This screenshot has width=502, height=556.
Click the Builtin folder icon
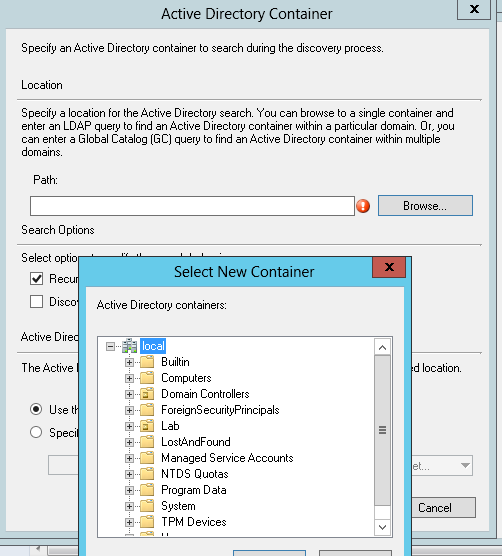[x=147, y=362]
